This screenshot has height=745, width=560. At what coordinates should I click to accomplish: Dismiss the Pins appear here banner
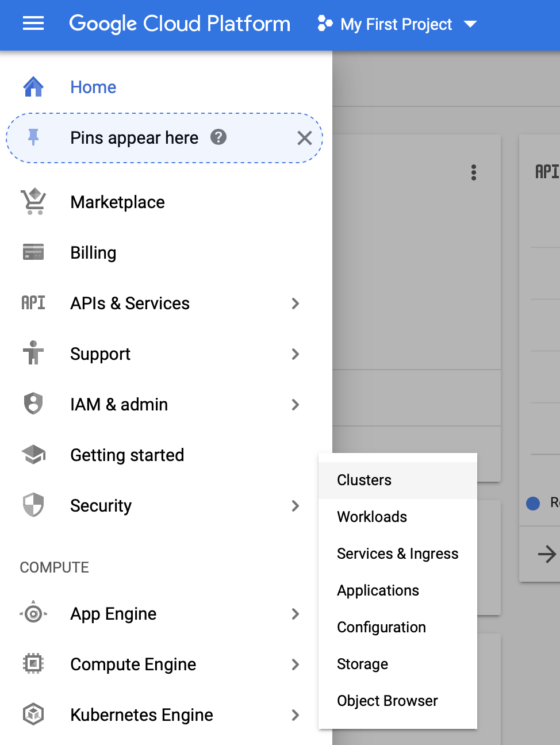[x=305, y=138]
